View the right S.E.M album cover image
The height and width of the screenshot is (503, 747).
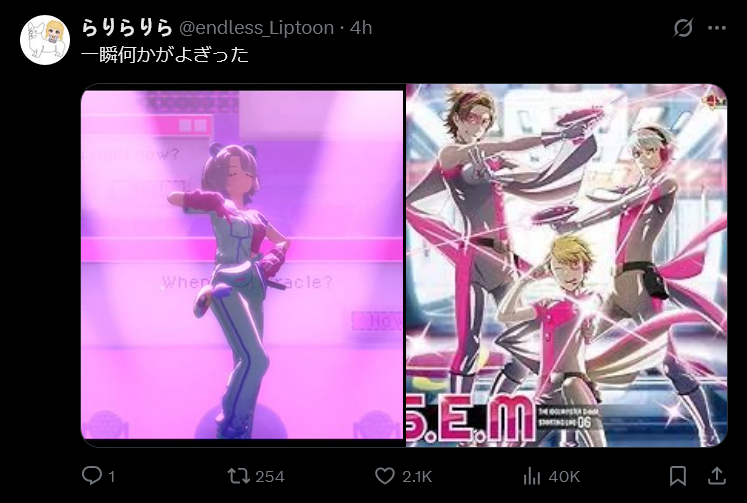coord(566,265)
